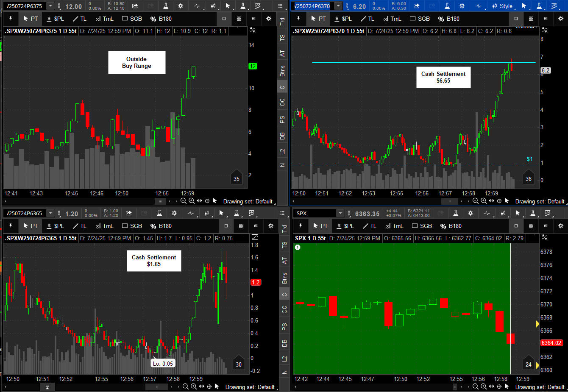The height and width of the screenshot is (392, 568).
Task: Open the list menu icon in the P6375 header
Action: click(x=280, y=6)
